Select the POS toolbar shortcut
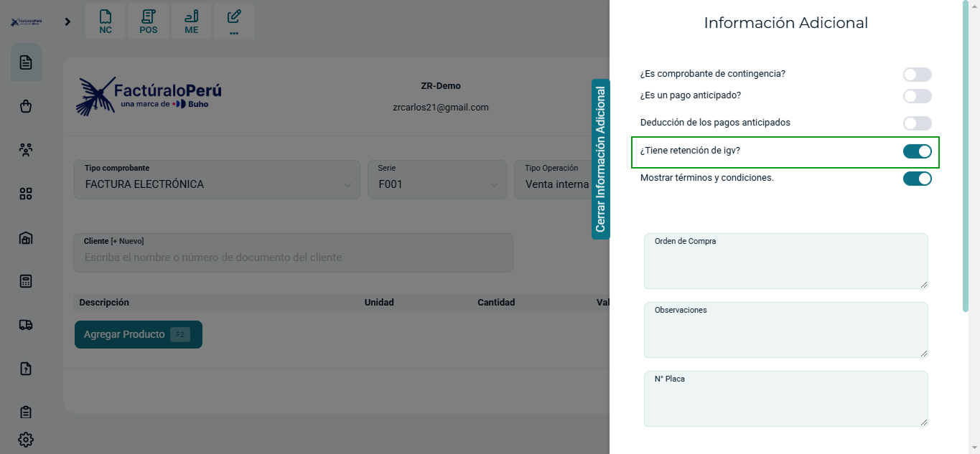The image size is (980, 454). 149,22
